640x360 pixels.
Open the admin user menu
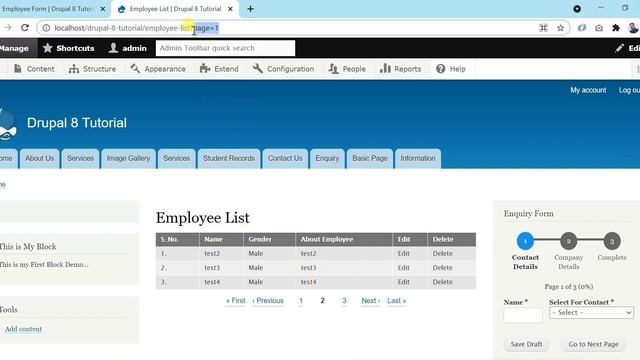click(128, 48)
